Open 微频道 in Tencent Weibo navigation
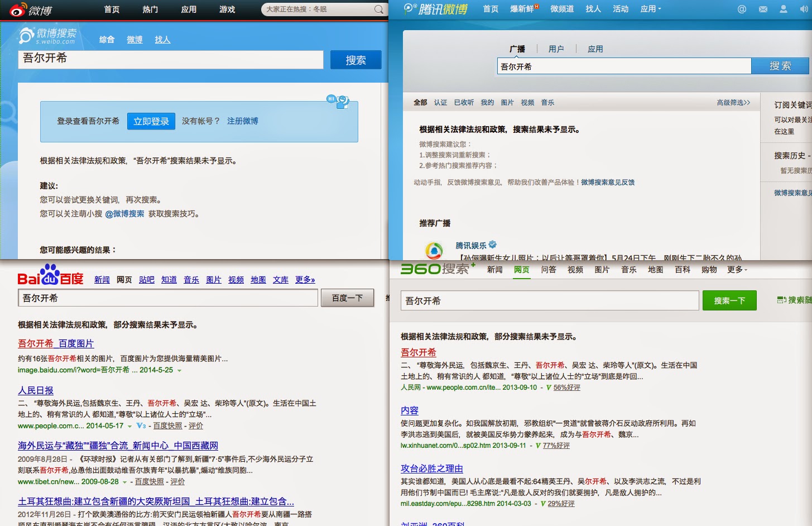The width and height of the screenshot is (812, 526). click(562, 9)
